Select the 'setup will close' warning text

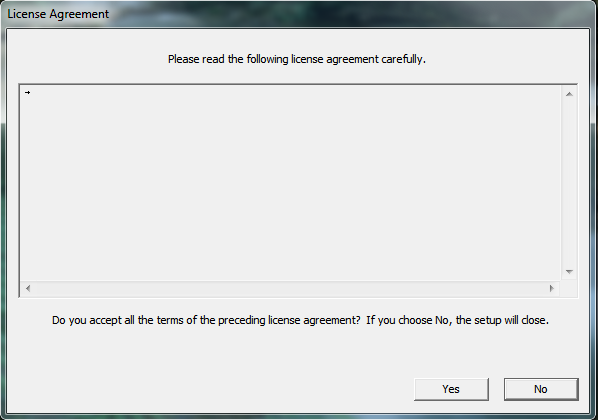[x=502, y=320]
